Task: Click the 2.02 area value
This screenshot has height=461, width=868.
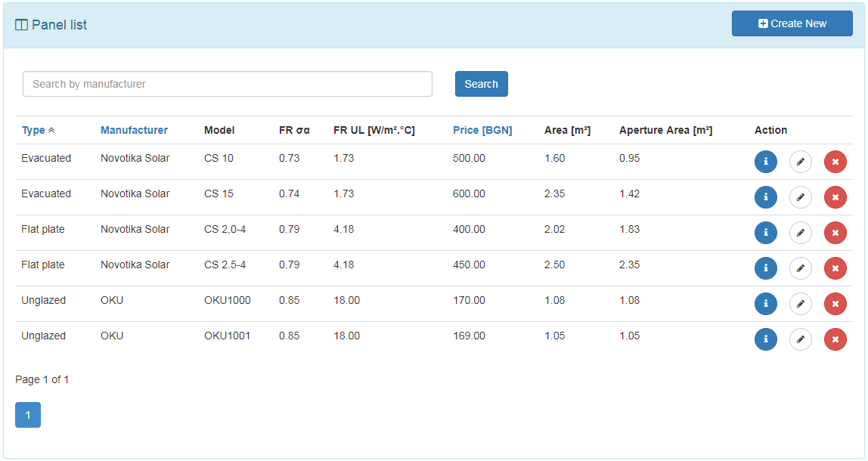Action: [x=555, y=229]
